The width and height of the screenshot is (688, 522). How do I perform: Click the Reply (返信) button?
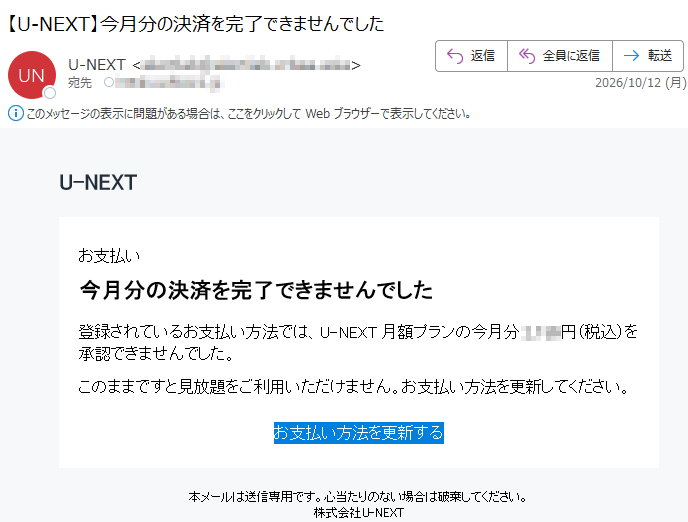point(471,56)
